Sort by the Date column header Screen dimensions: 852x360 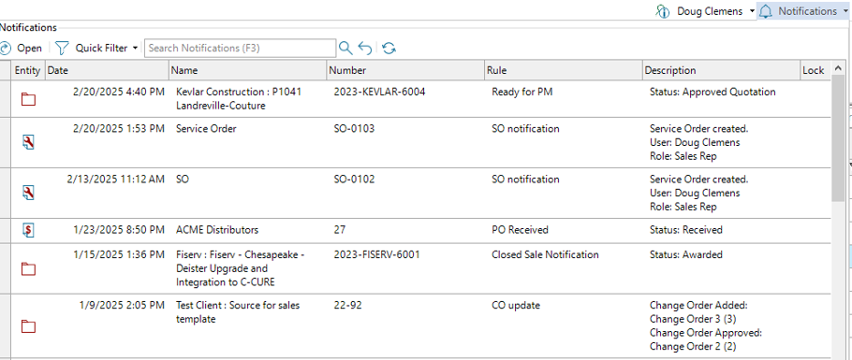[106, 71]
